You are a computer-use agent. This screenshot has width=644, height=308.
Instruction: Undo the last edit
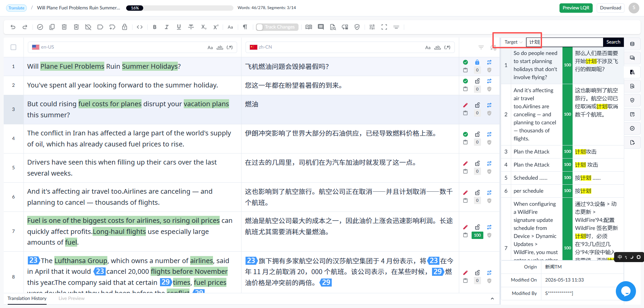tap(13, 27)
